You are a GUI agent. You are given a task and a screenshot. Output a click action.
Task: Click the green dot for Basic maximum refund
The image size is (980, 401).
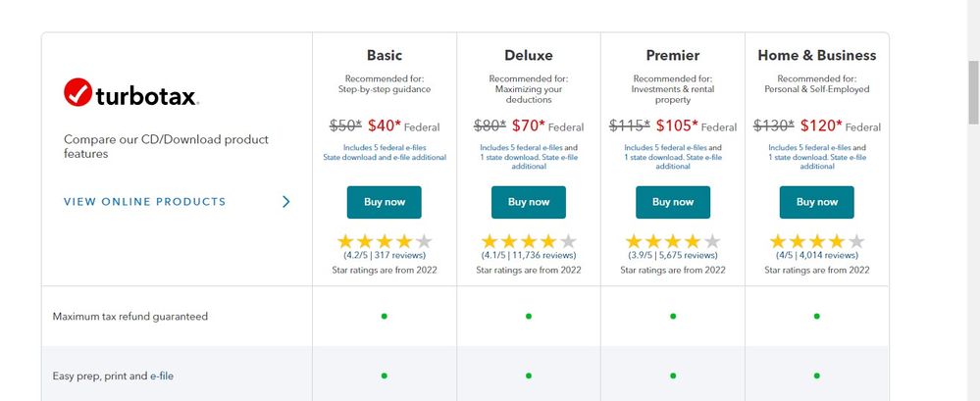(385, 316)
